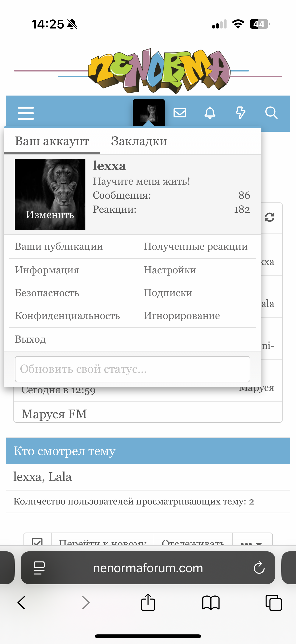The image size is (296, 644).
Task: Switch to the Закладки tab
Action: (139, 141)
